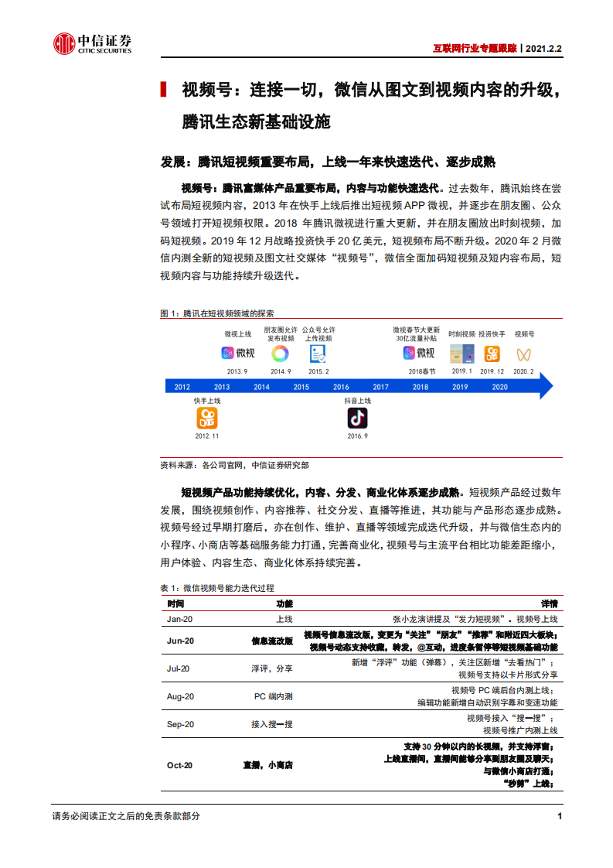
Task: Click the Kuaishou icon above 2012.11
Action: [207, 418]
